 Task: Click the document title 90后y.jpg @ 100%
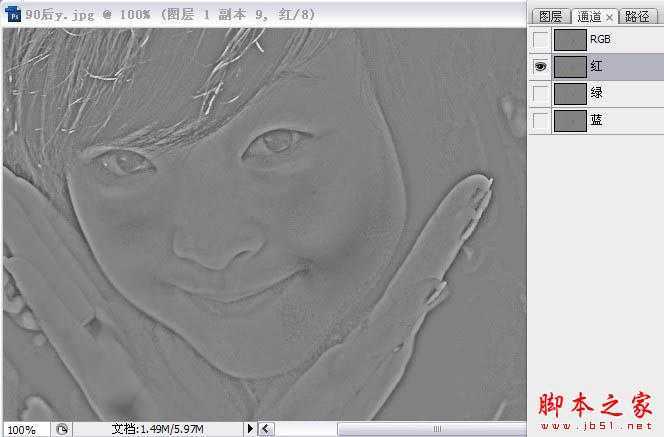(x=88, y=14)
